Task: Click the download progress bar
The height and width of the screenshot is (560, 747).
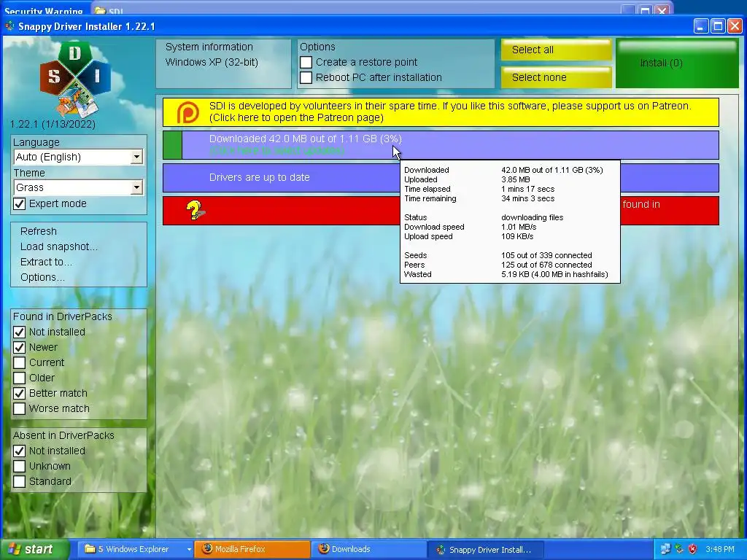Action: tap(441, 145)
